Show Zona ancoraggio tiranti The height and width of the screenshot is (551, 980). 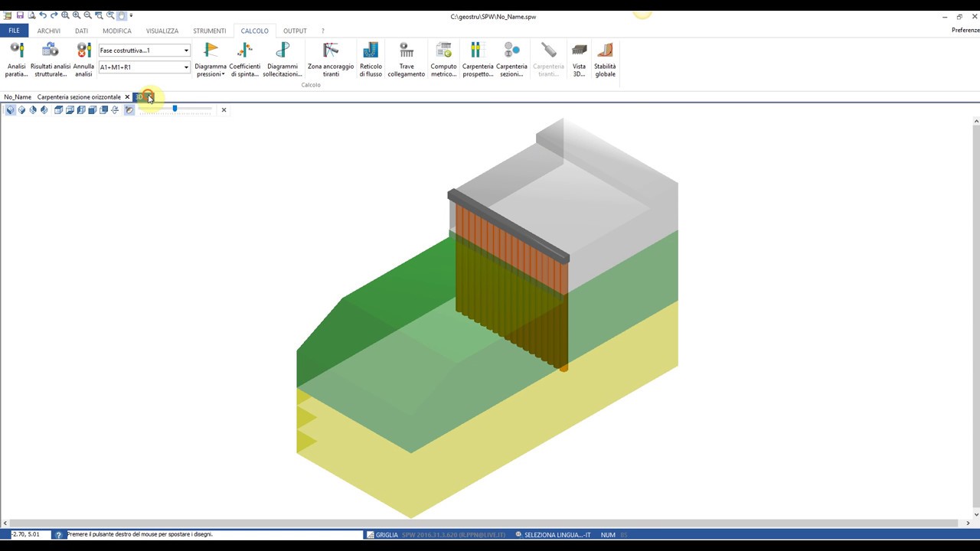tap(331, 60)
